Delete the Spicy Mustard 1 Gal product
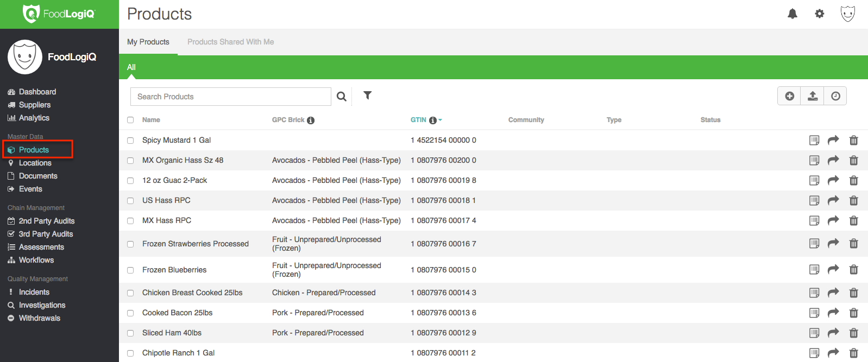Viewport: 868px width, 362px height. [853, 141]
